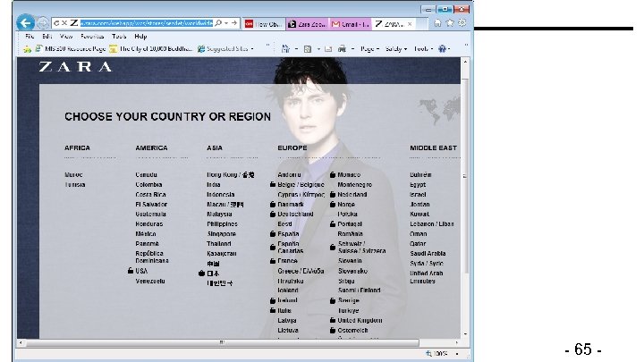Choose the United Kingdom country link
The image size is (644, 362).
tap(360, 320)
